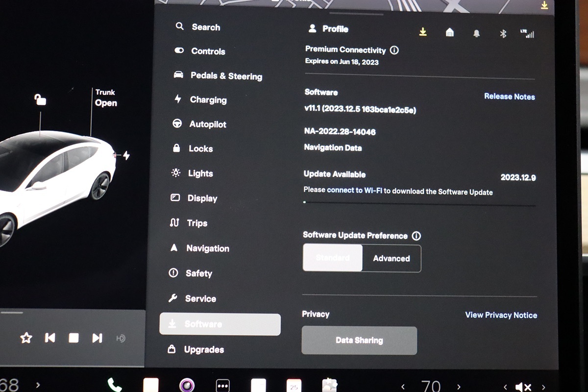
Task: Tap the LTE signal strength icon
Action: [x=527, y=33]
